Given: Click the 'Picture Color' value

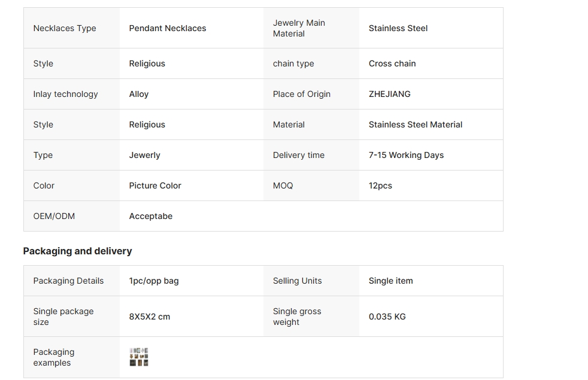Looking at the screenshot, I should coord(155,186).
